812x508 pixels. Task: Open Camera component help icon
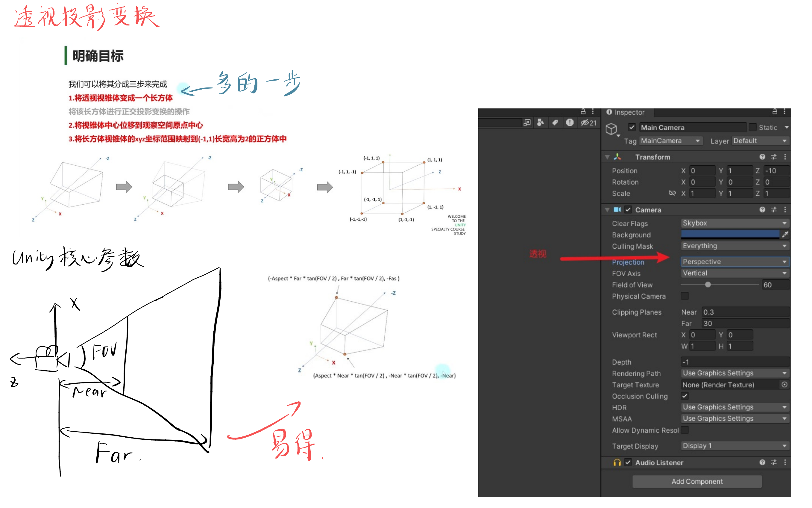pos(762,210)
